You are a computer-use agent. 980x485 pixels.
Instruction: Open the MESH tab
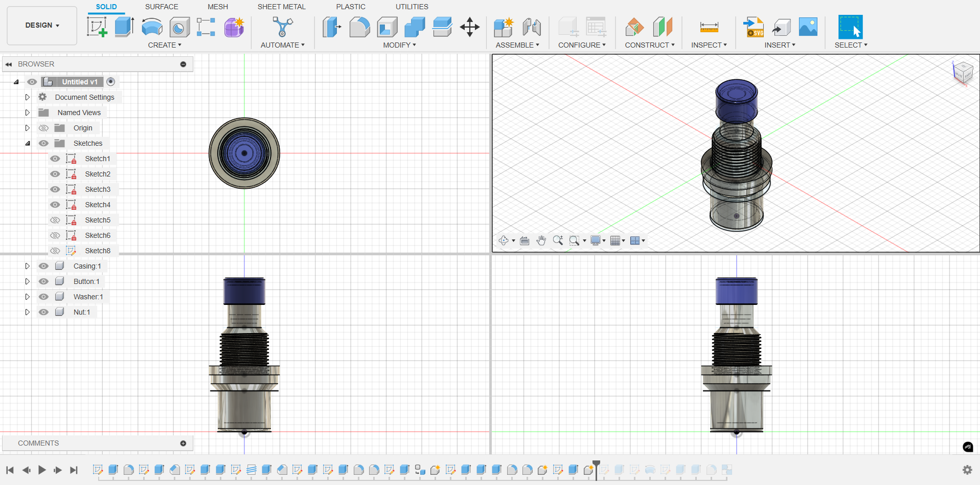218,7
